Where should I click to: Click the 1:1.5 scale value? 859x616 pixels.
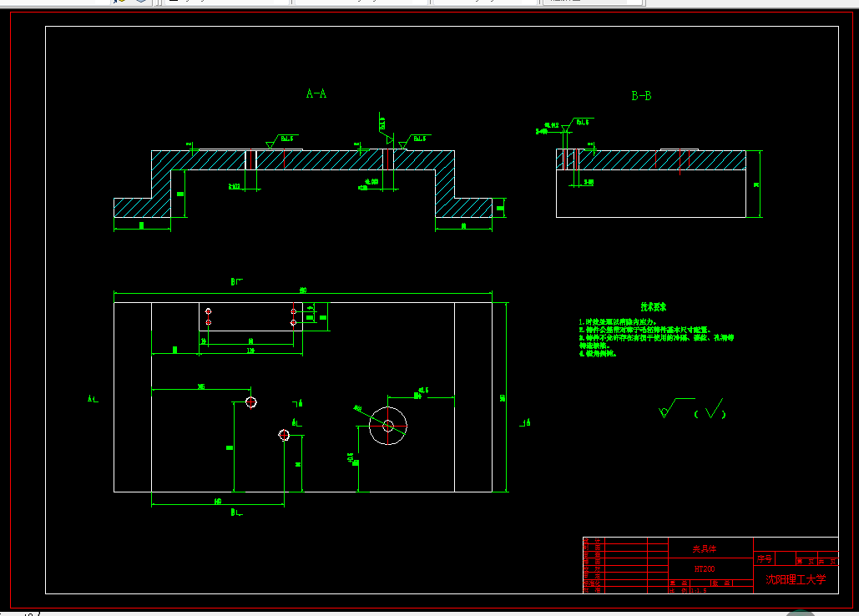tap(699, 591)
